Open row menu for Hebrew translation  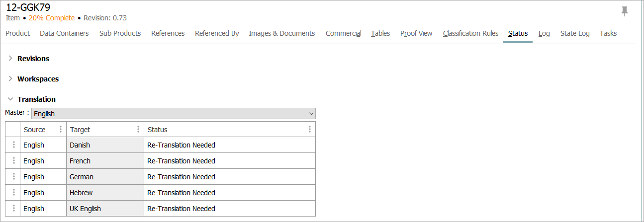point(13,193)
